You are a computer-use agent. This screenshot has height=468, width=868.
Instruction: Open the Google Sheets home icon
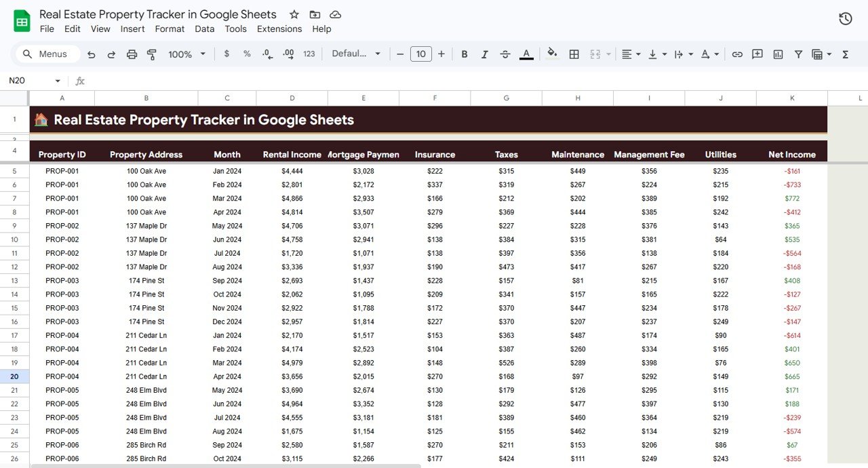tap(22, 20)
